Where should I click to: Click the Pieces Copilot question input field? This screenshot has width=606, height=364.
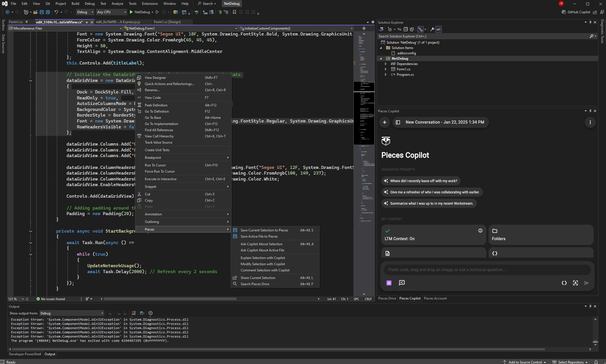[x=487, y=270]
